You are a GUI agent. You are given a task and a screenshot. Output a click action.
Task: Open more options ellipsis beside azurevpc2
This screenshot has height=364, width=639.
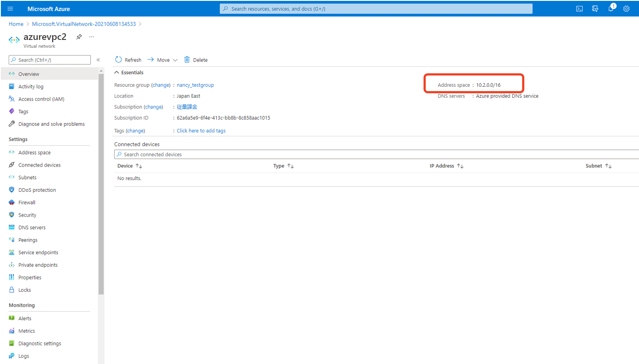click(x=92, y=37)
